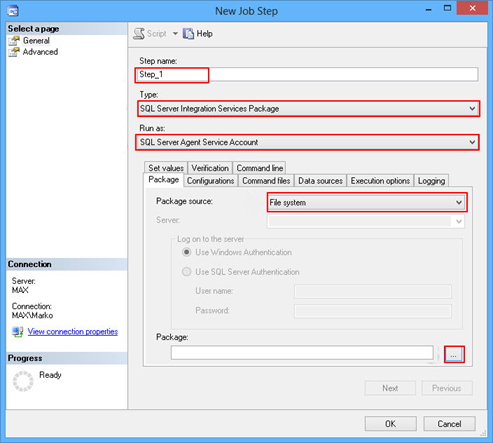Select Use SQL Server Authentication option
Screen dimensions: 493x443
[x=187, y=272]
